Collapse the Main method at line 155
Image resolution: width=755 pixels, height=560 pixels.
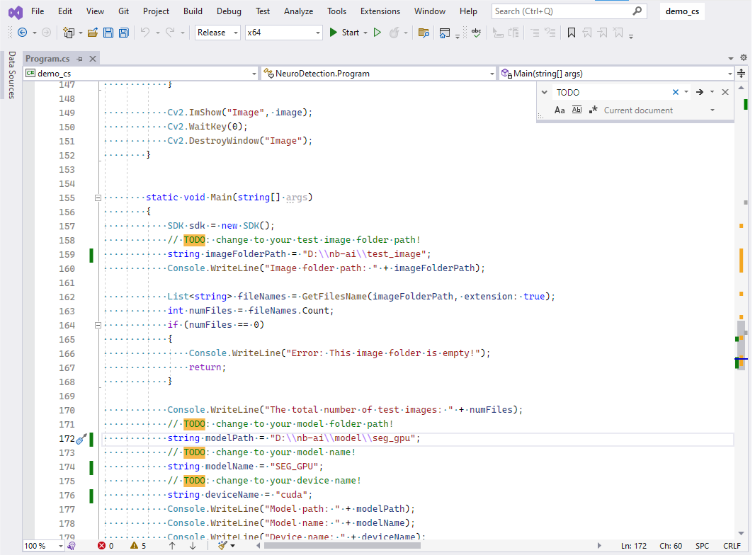[98, 198]
